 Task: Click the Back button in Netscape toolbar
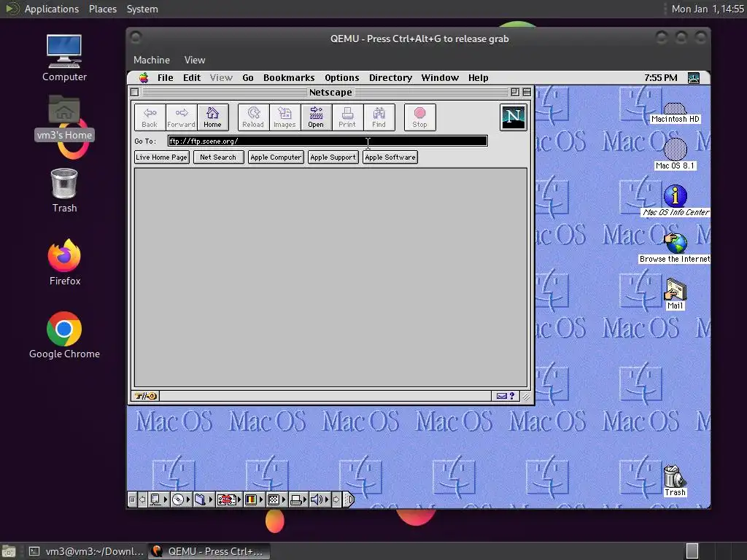[150, 117]
